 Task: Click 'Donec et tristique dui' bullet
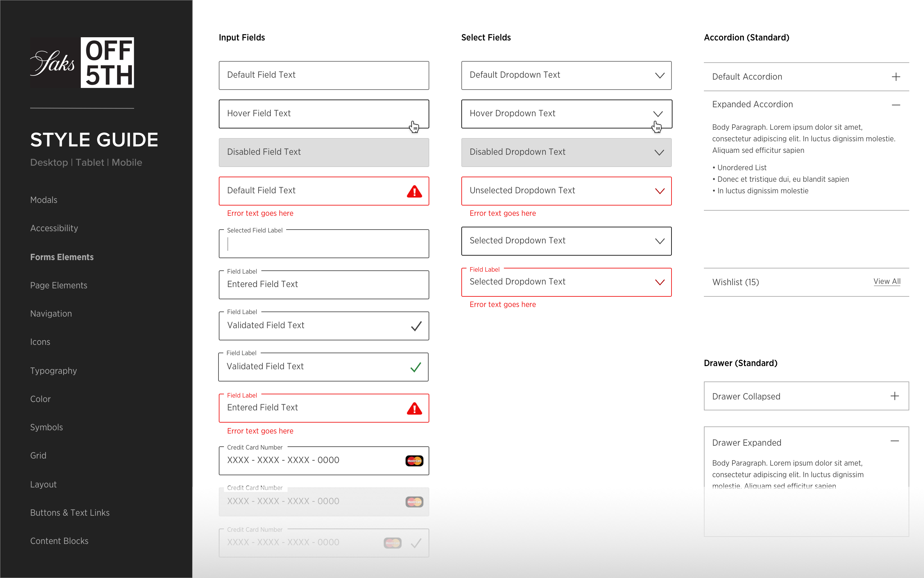(781, 179)
